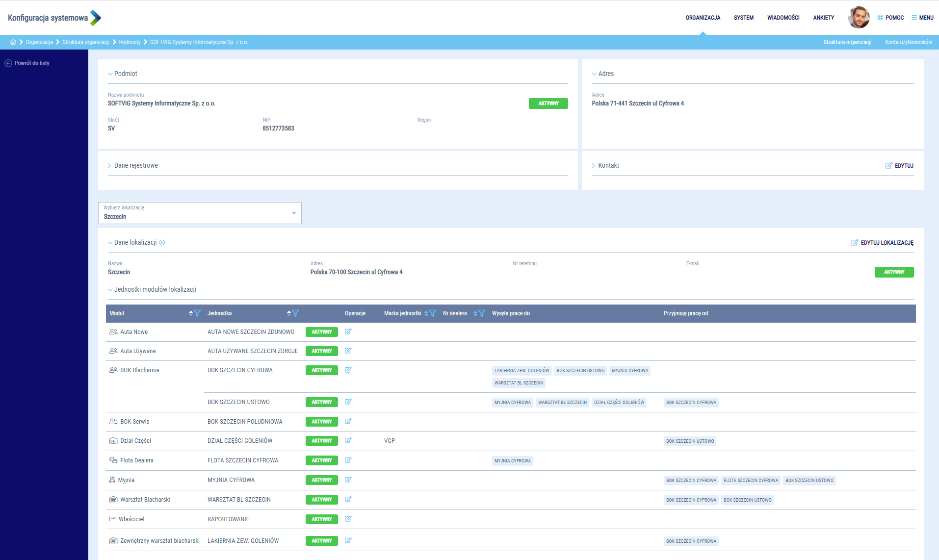939x560 pixels.
Task: Click edit icon for DZIAŁ CZĘŚCI GOLENIÓW
Action: [348, 440]
